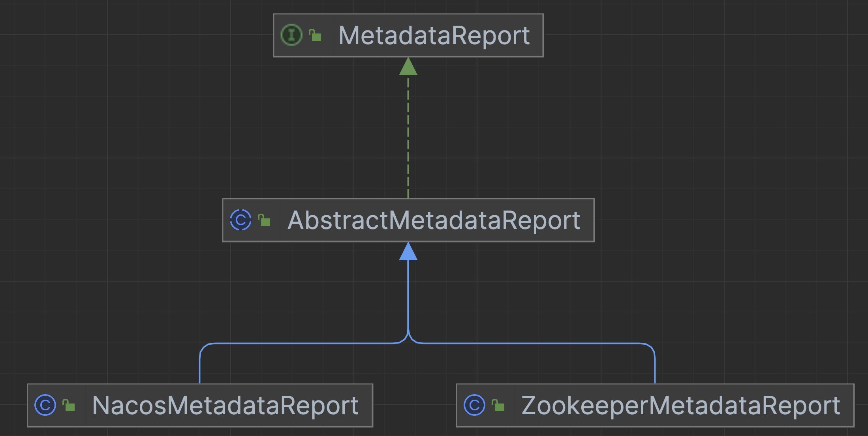
Task: Click the horizontal blue edge toward Nacos branch
Action: 302,343
